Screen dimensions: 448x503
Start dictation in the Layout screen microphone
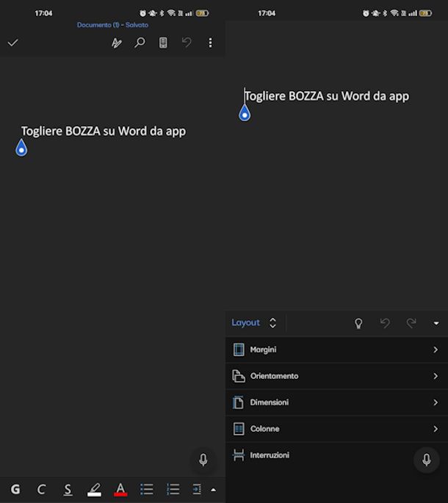427,460
